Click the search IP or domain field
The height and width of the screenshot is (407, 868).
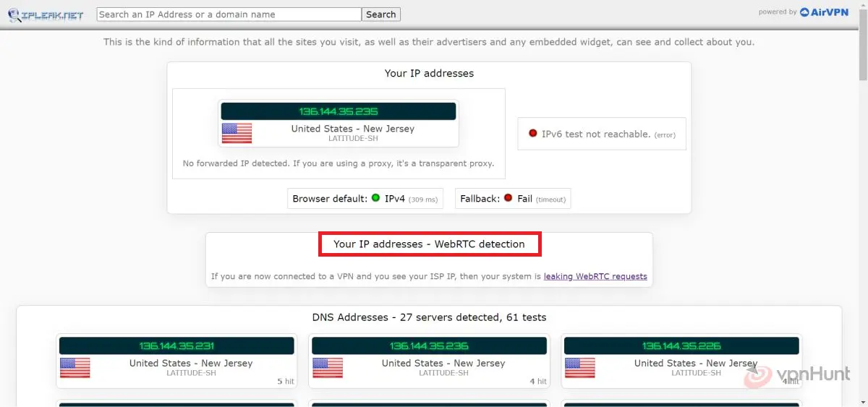229,14
